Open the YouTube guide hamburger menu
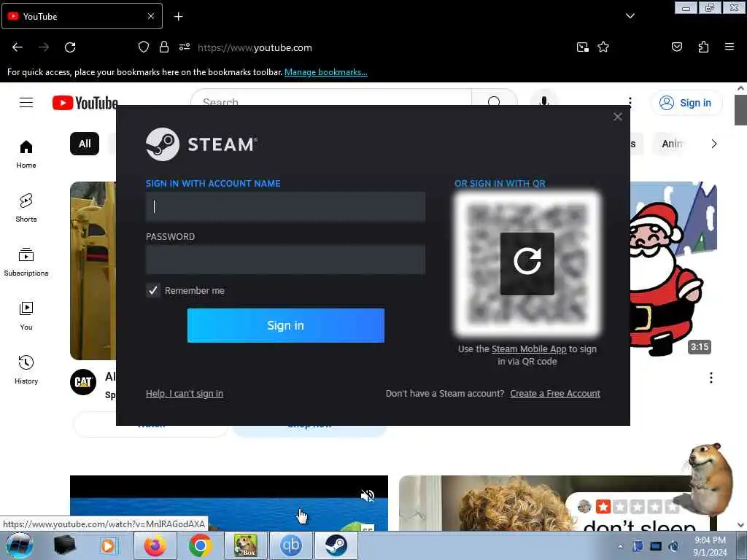747x560 pixels. point(26,102)
